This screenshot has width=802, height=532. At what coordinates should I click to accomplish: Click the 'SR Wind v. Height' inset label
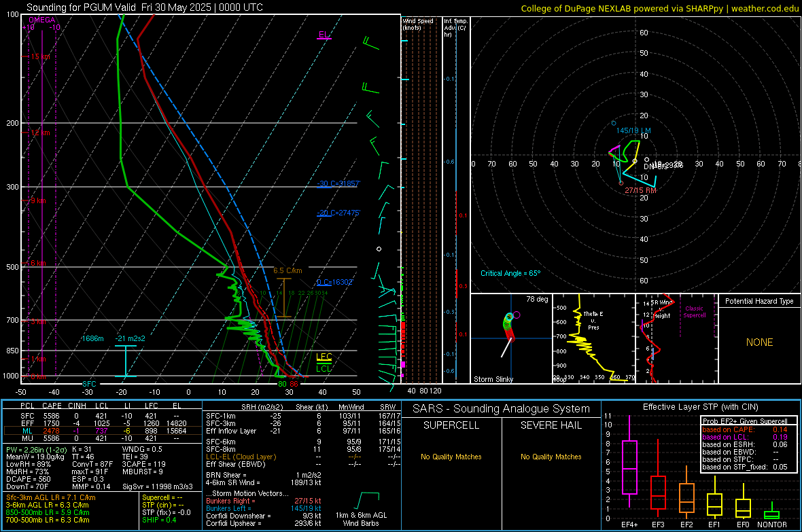pyautogui.click(x=662, y=309)
